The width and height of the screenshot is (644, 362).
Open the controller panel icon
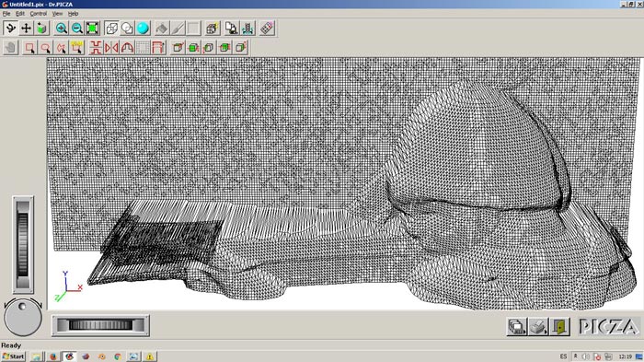(x=267, y=29)
